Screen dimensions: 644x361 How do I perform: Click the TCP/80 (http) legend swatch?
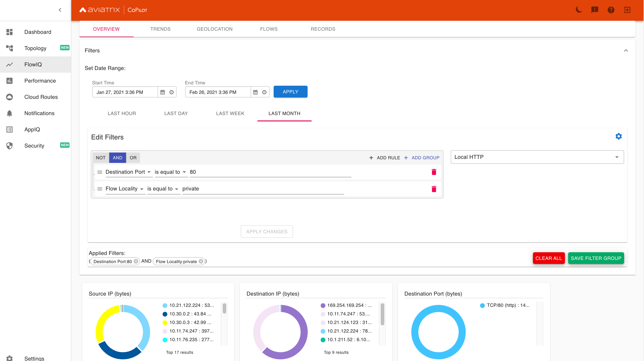483,305
